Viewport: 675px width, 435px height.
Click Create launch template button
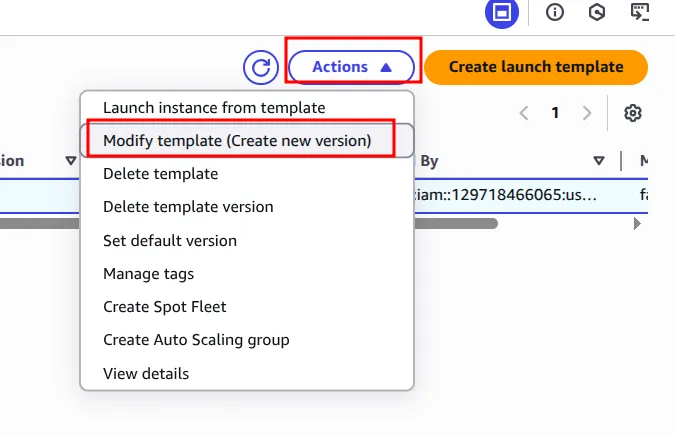click(x=536, y=67)
